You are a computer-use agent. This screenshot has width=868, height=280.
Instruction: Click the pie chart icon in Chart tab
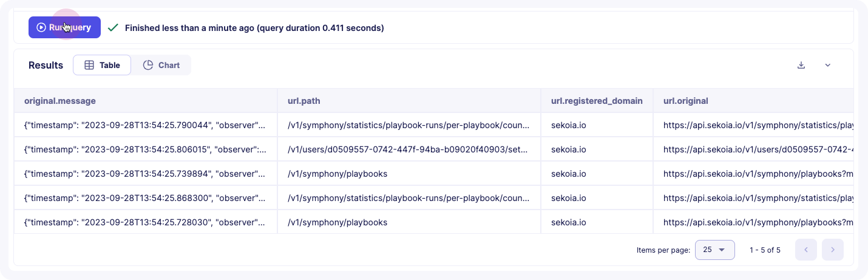coord(148,65)
